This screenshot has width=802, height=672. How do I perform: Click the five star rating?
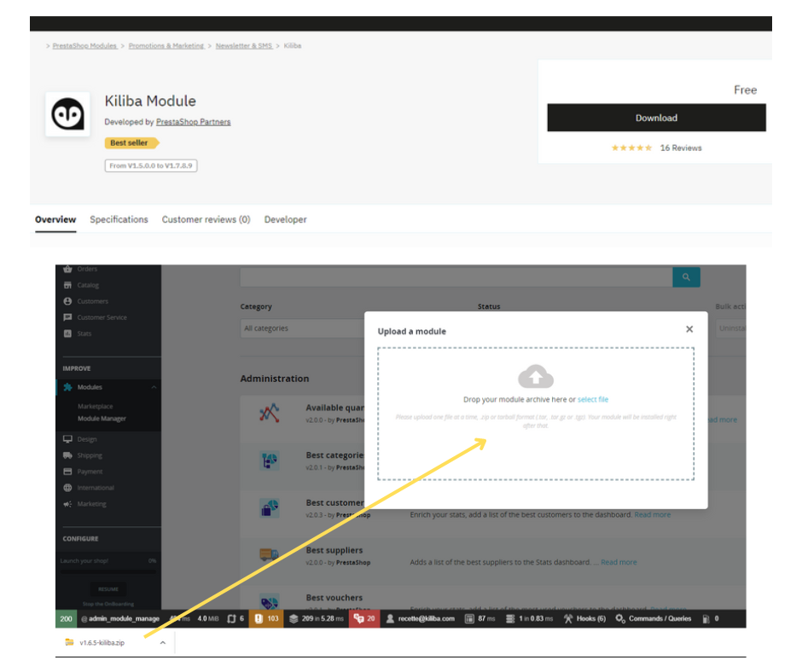tap(631, 148)
